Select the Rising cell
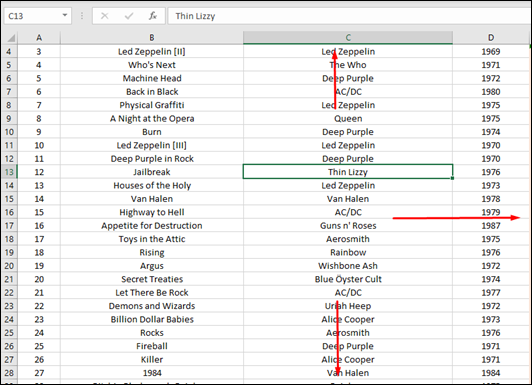The width and height of the screenshot is (532, 385). click(x=152, y=252)
